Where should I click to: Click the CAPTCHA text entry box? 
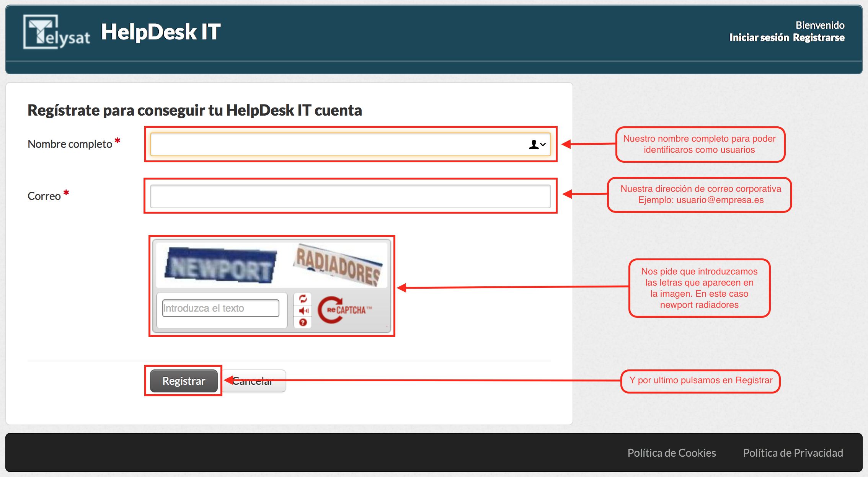point(220,308)
